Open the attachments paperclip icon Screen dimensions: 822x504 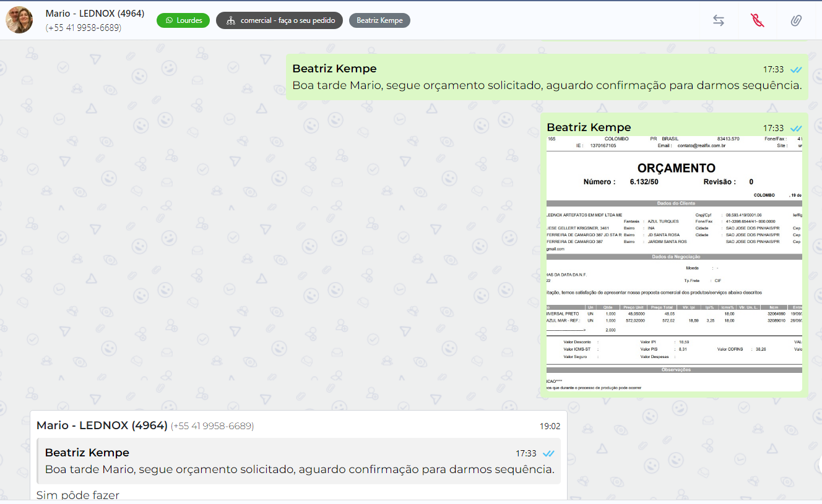(x=796, y=20)
